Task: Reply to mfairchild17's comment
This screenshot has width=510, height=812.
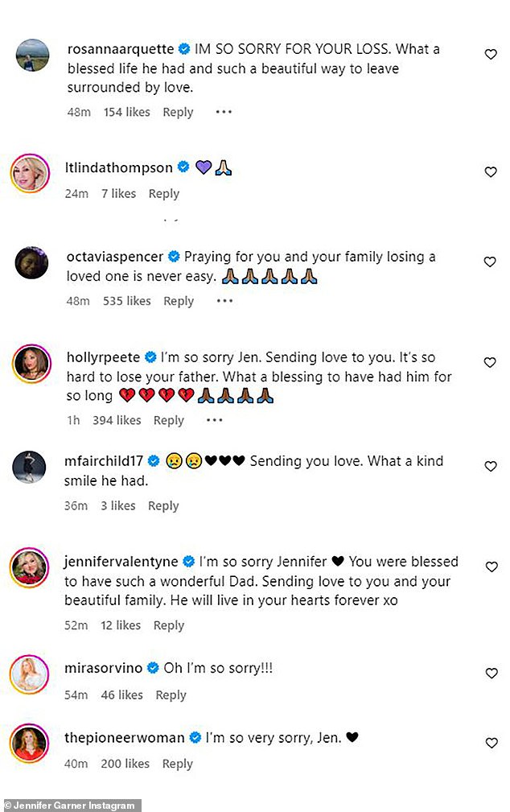Action: (x=163, y=505)
